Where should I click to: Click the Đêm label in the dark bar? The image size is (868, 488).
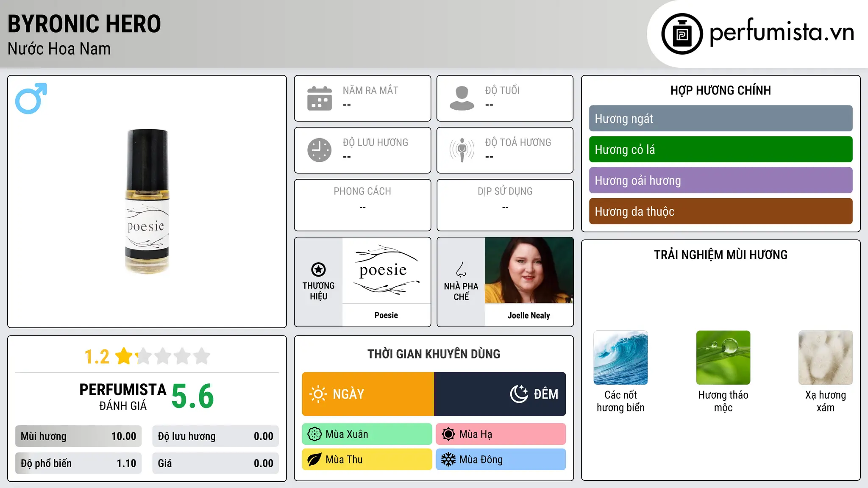[x=546, y=394]
